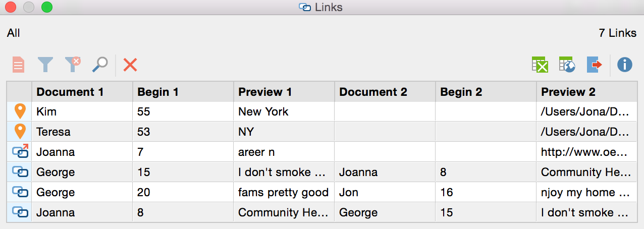This screenshot has width=644, height=229.
Task: Open the blue info icon
Action: pos(625,65)
